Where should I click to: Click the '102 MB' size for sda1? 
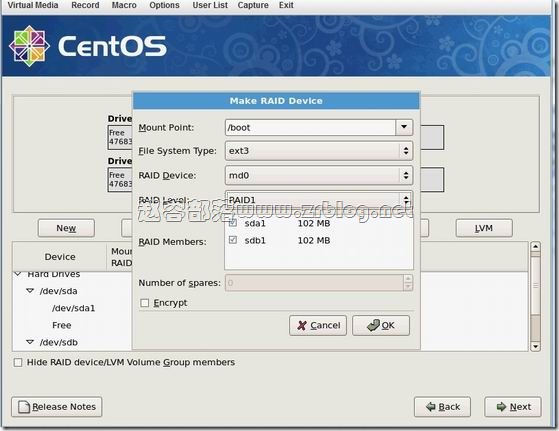pos(314,223)
